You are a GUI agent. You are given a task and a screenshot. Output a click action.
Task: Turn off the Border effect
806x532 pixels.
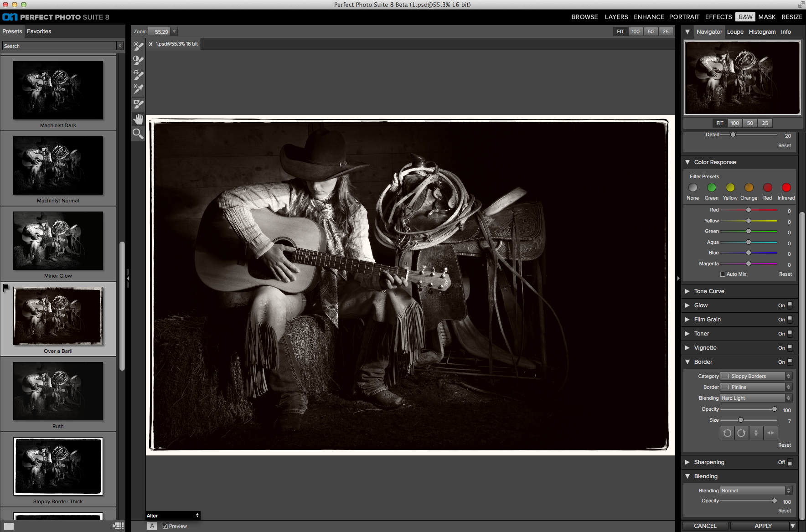(x=790, y=362)
